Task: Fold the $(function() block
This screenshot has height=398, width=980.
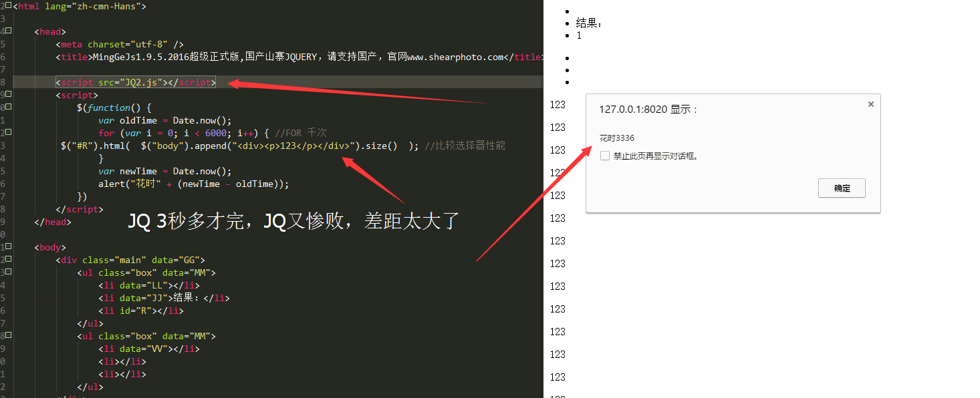Action: tap(8, 107)
